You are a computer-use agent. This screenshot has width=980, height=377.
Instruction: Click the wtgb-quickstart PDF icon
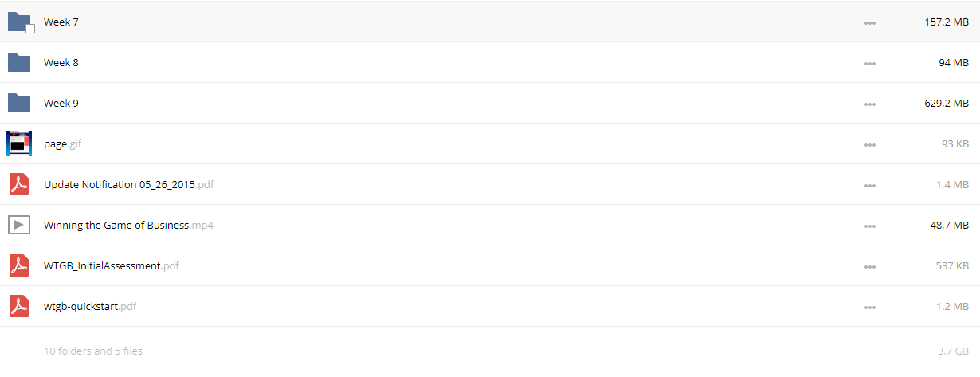pyautogui.click(x=19, y=306)
